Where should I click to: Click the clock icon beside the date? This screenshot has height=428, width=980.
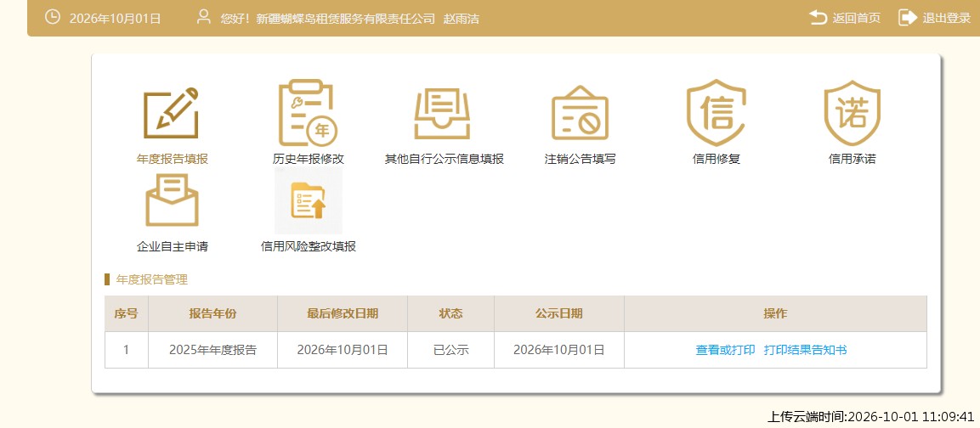click(53, 18)
